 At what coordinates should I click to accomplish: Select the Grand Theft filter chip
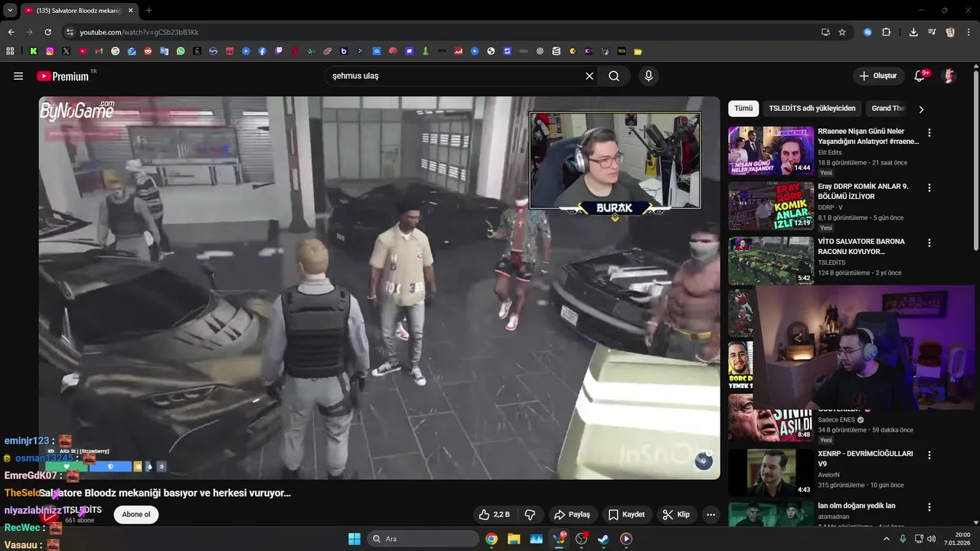(x=888, y=109)
